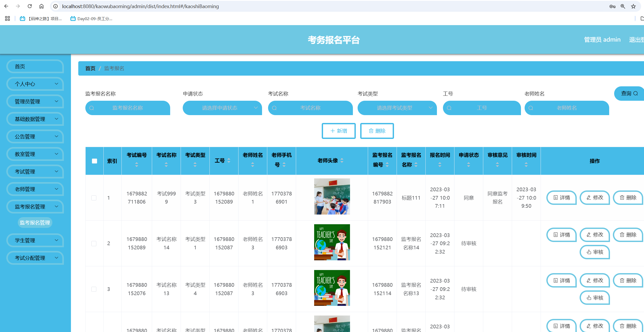Image resolution: width=644 pixels, height=332 pixels.
Task: Sort by 老师头像 column arrows
Action: [342, 160]
